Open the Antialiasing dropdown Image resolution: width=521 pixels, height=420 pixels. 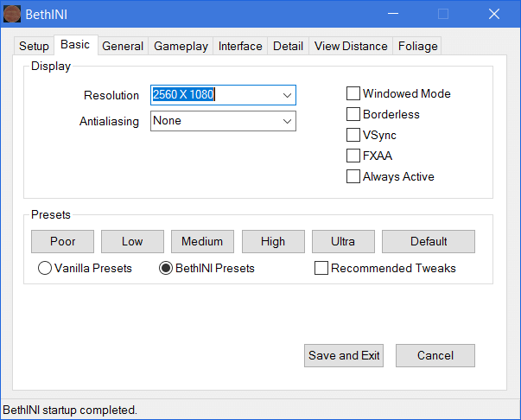tap(287, 122)
